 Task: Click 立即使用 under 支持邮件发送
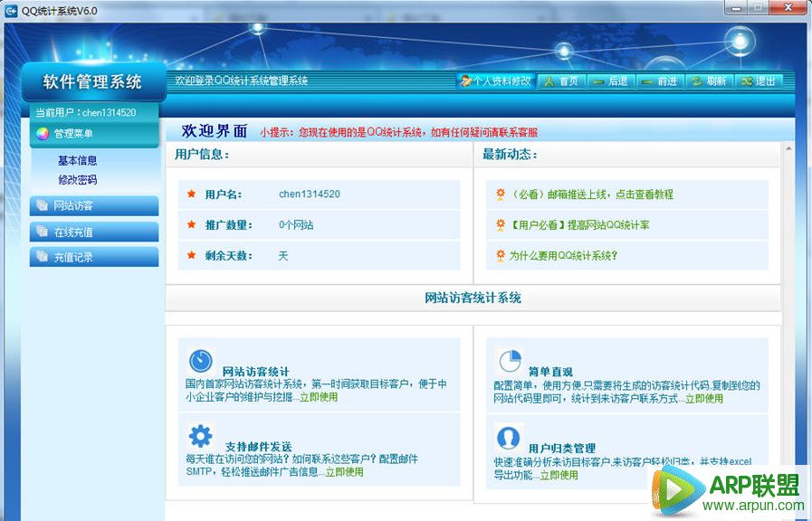coord(344,472)
